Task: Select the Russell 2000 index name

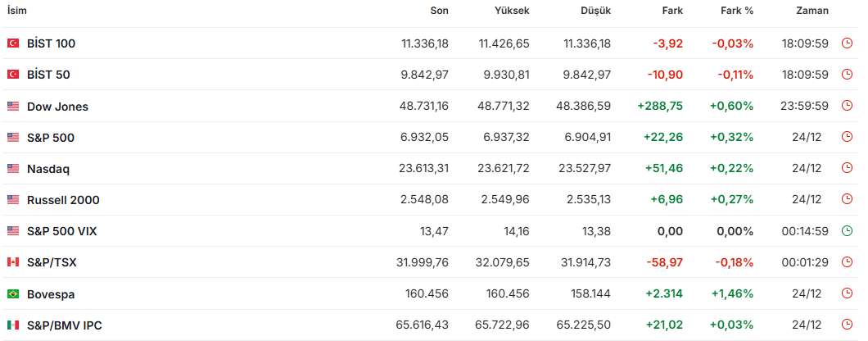Action: point(63,200)
